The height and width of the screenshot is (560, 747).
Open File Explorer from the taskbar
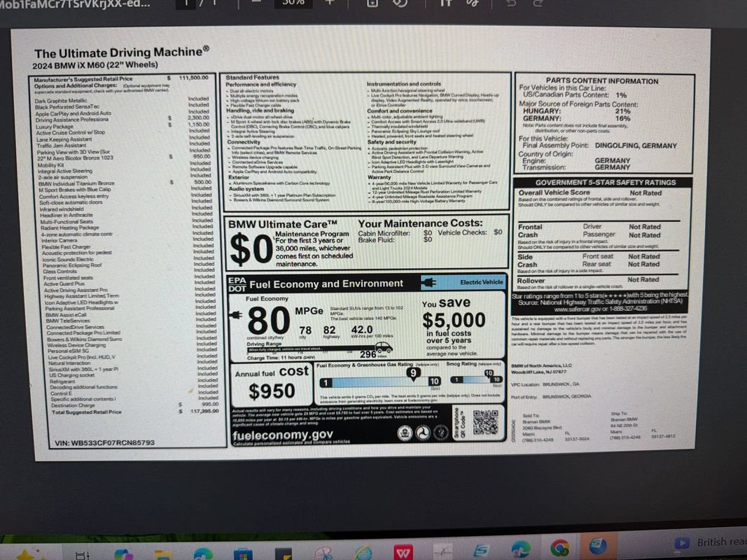(x=163, y=555)
